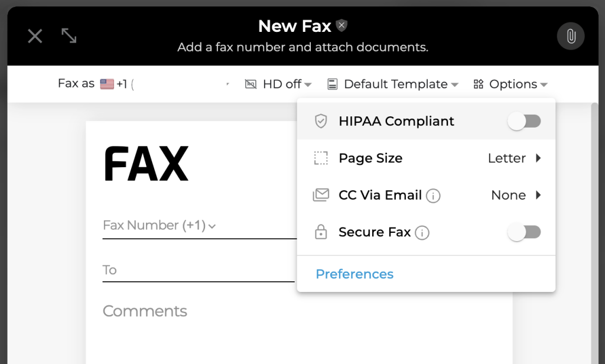
Task: Enable the Secure Fax switch
Action: pyautogui.click(x=524, y=232)
